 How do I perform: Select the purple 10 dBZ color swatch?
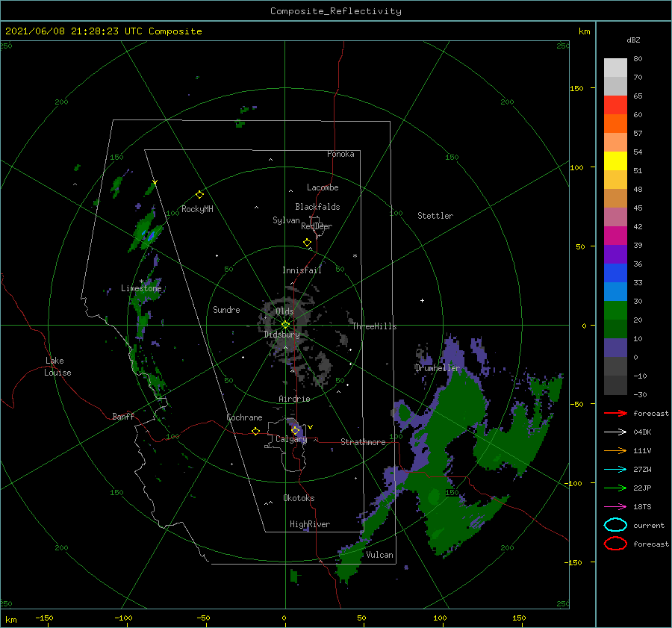[x=615, y=347]
